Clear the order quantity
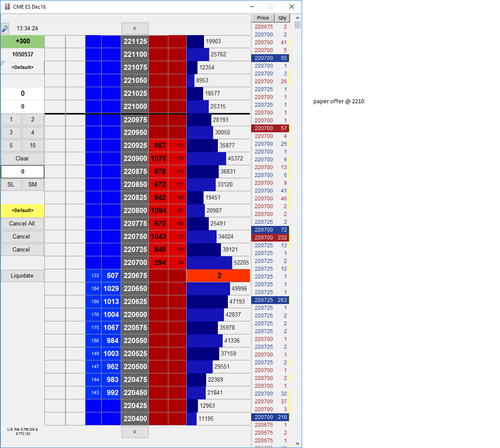The width and height of the screenshot is (500, 448). [22, 158]
